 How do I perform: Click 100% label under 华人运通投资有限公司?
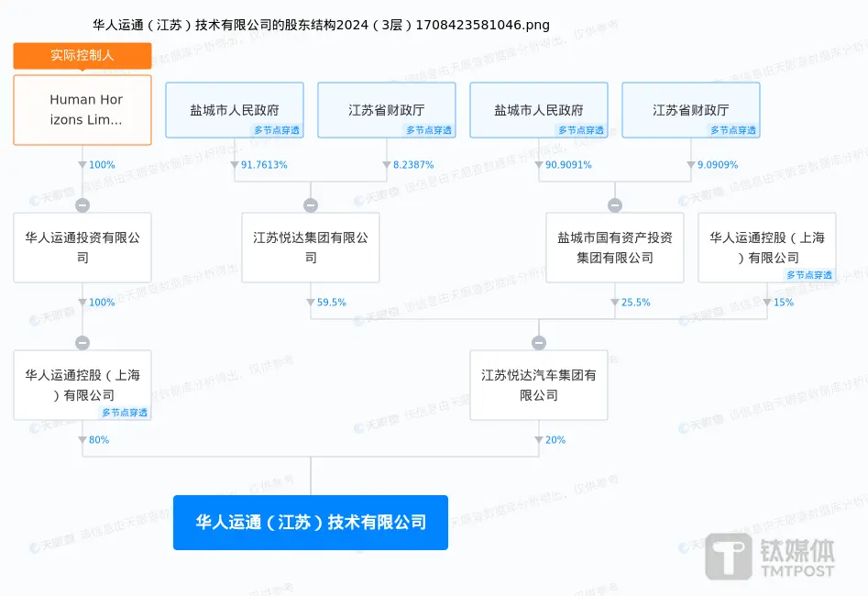102,303
